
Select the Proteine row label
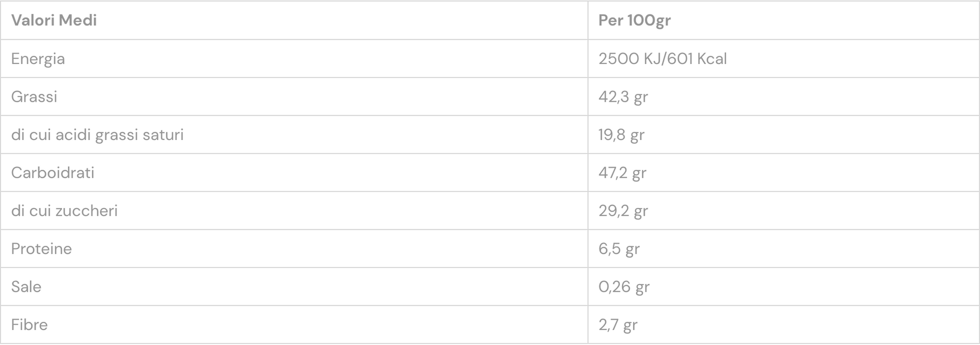41,249
